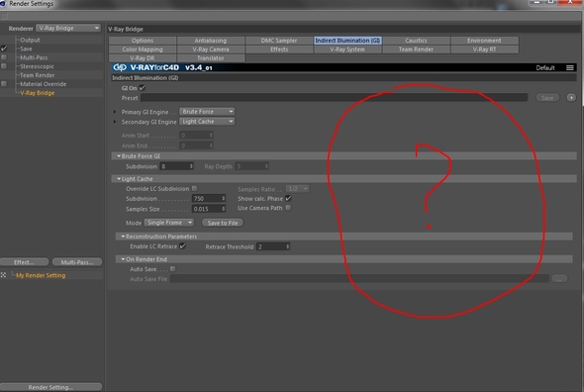
Task: Open the Primary GI Engine dropdown
Action: (207, 112)
